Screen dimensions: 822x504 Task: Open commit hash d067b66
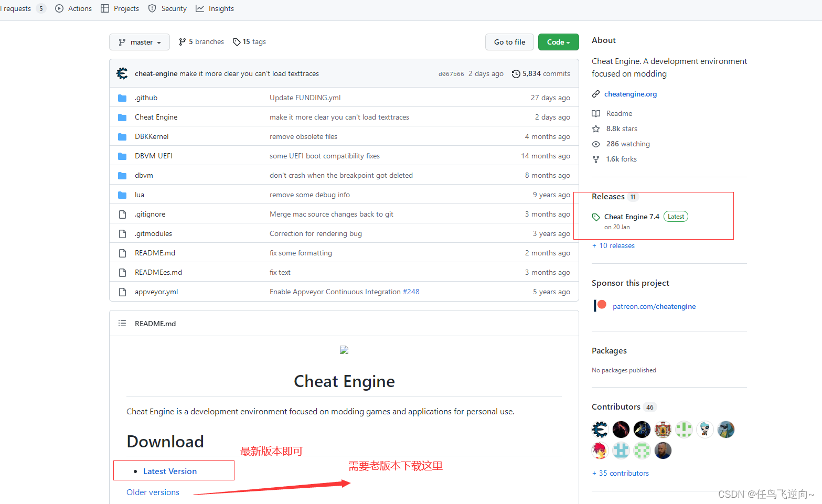[x=451, y=74]
